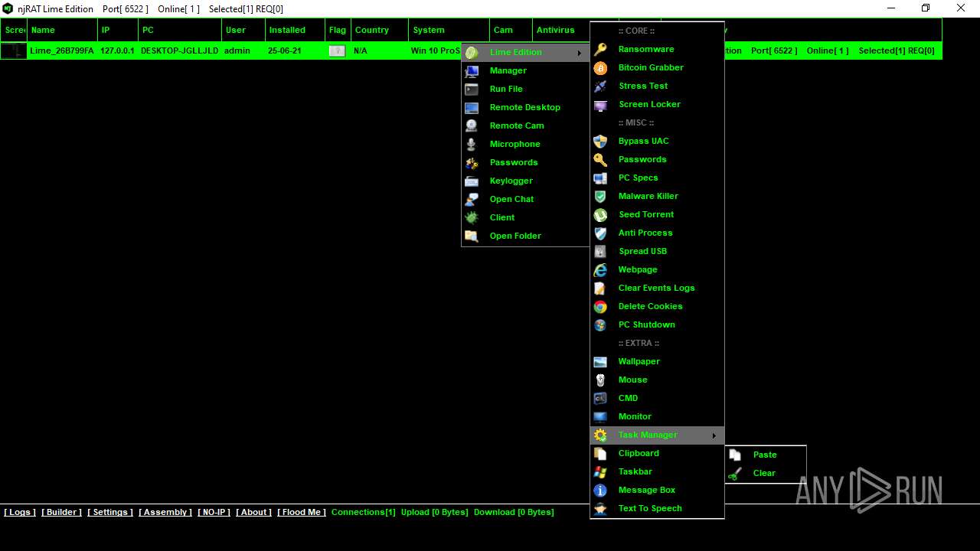Image resolution: width=980 pixels, height=551 pixels.
Task: Select the Lime_26B799FA client name cell
Action: (x=62, y=51)
